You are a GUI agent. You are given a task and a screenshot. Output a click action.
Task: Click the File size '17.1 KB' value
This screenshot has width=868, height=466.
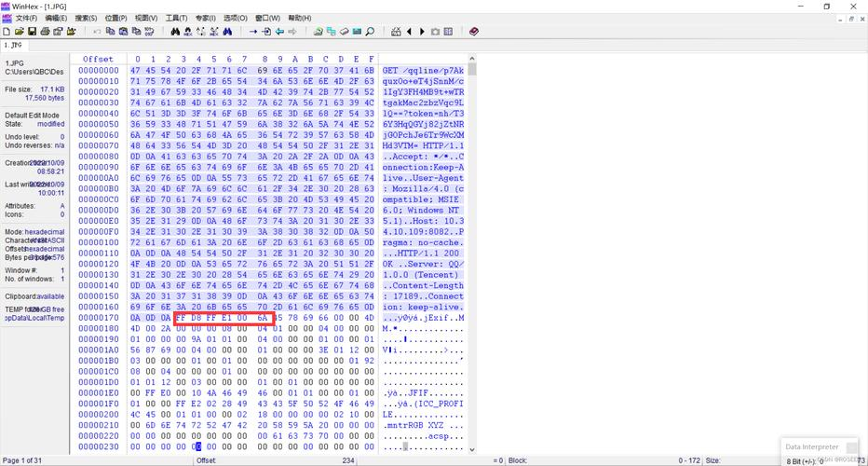52,89
